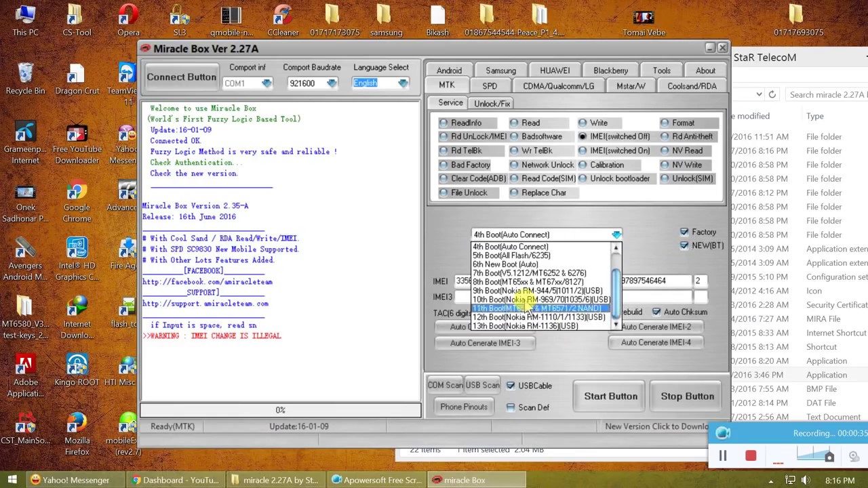
Task: Open the Comport Baudrate dropdown
Action: [331, 83]
